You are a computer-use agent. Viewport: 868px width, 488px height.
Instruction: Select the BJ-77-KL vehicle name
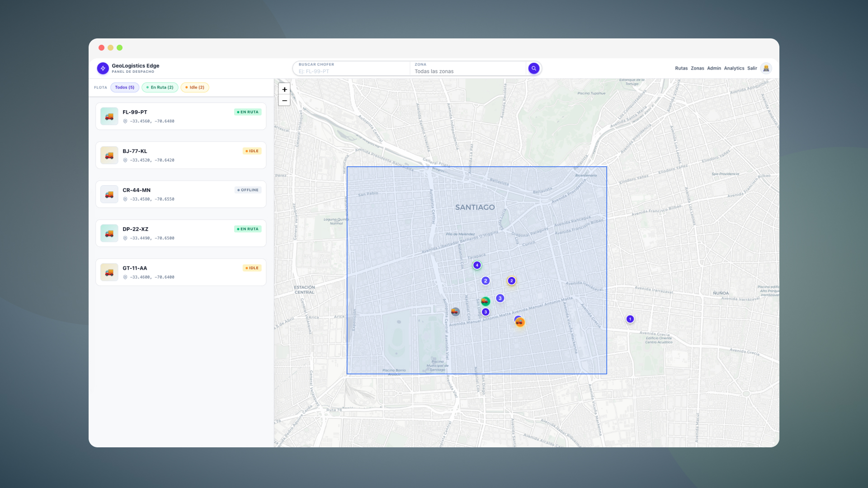click(135, 151)
